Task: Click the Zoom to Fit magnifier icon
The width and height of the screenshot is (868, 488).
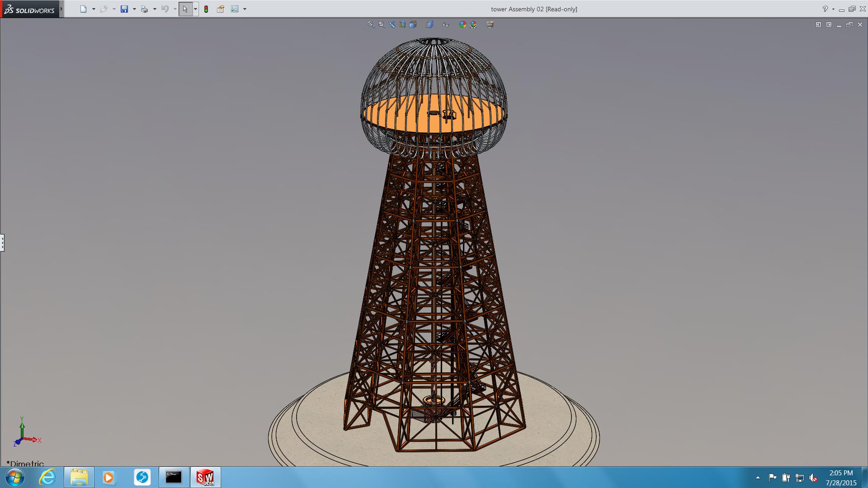Action: (371, 24)
